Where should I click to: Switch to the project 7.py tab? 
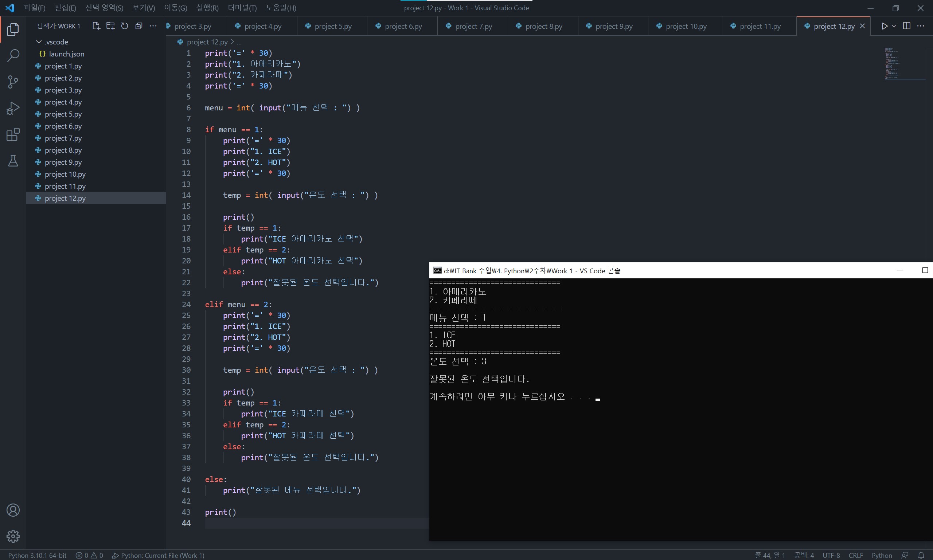pos(473,26)
